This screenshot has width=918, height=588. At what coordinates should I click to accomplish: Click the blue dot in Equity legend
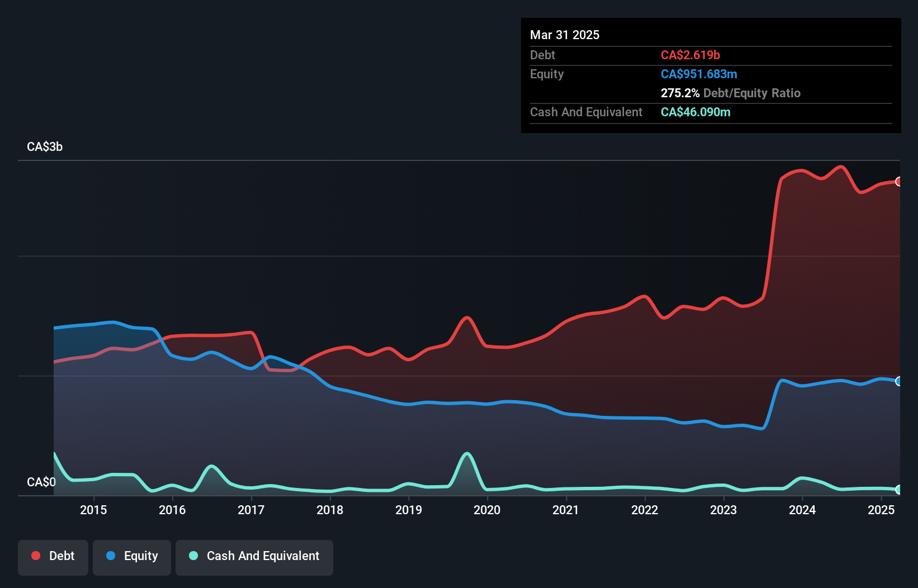pyautogui.click(x=111, y=556)
